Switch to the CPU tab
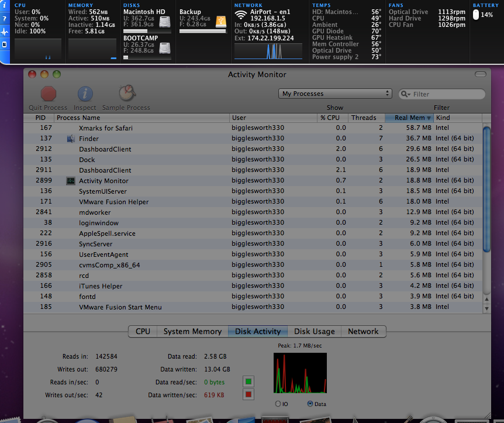This screenshot has width=504, height=423. click(x=143, y=331)
